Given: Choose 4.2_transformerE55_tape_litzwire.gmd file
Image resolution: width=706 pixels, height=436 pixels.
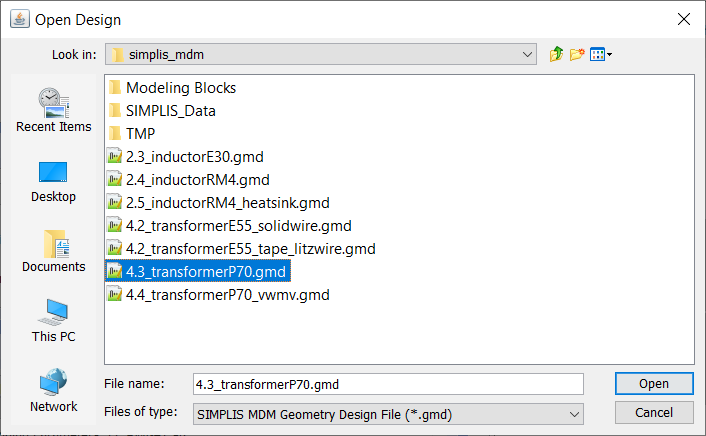Looking at the screenshot, I should (x=250, y=248).
